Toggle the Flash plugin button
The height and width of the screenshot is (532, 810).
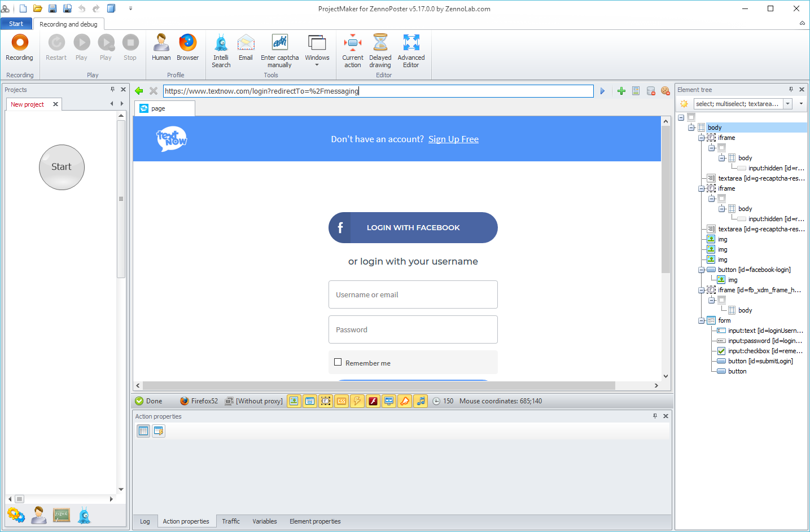click(373, 401)
